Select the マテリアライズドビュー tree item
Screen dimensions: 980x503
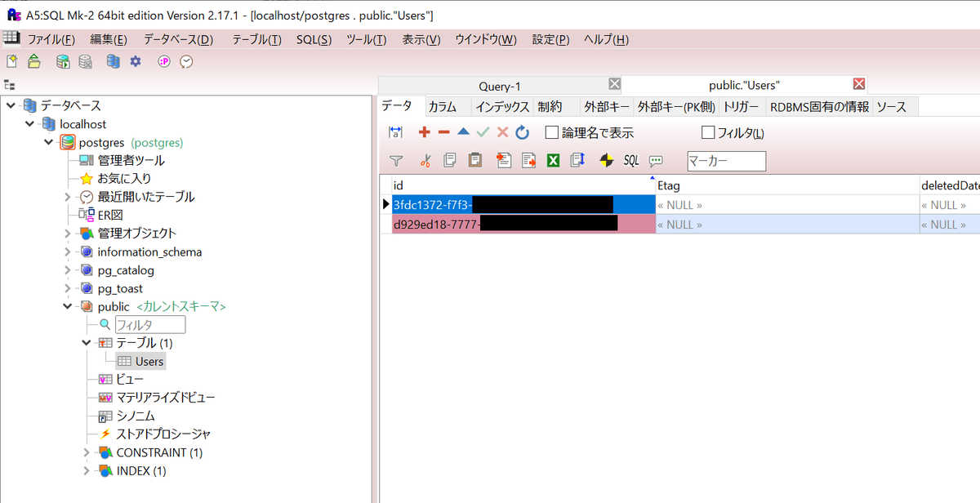166,398
